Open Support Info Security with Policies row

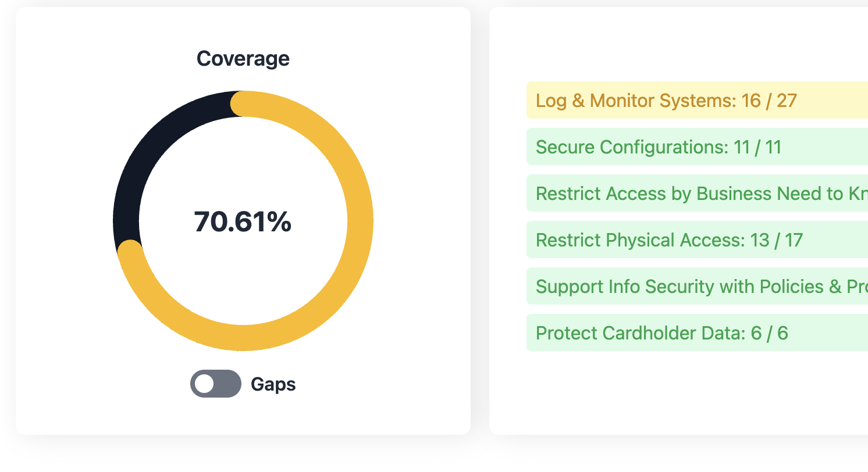pyautogui.click(x=697, y=286)
